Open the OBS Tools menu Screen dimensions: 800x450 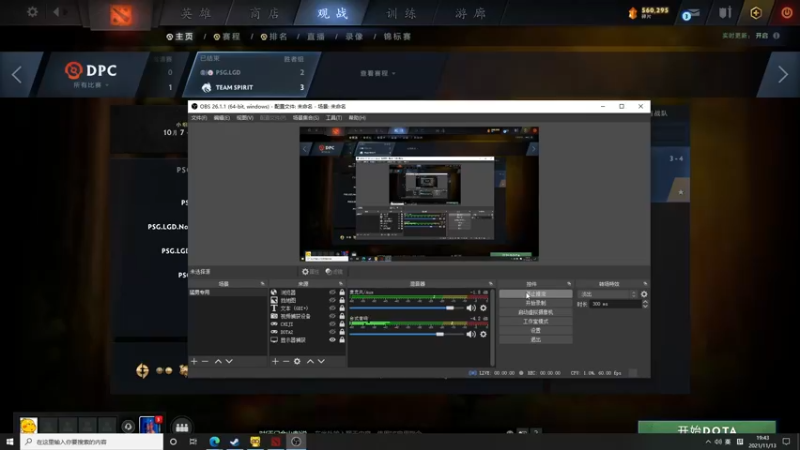click(x=334, y=118)
